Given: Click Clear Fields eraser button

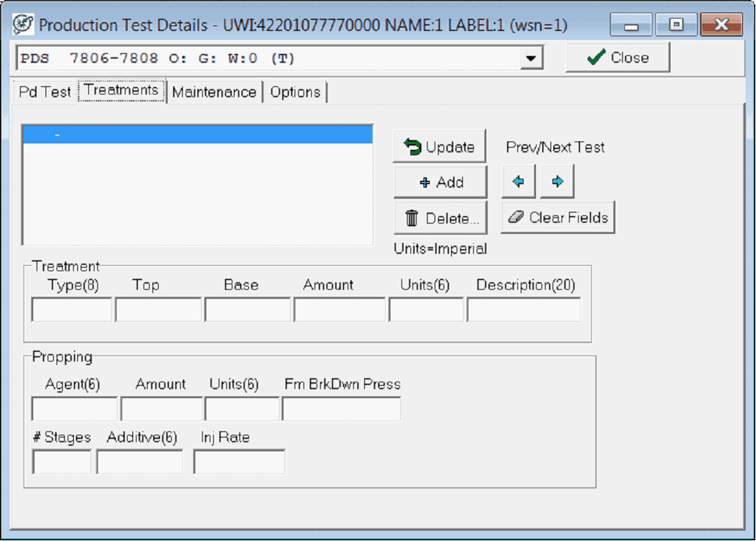Looking at the screenshot, I should coord(558,218).
